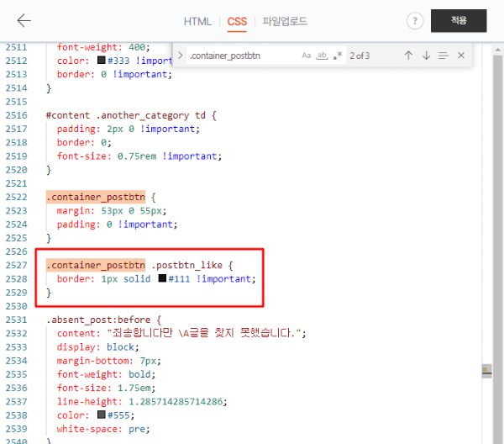Click the .postbtn_like selector text
The height and width of the screenshot is (444, 504).
point(186,265)
